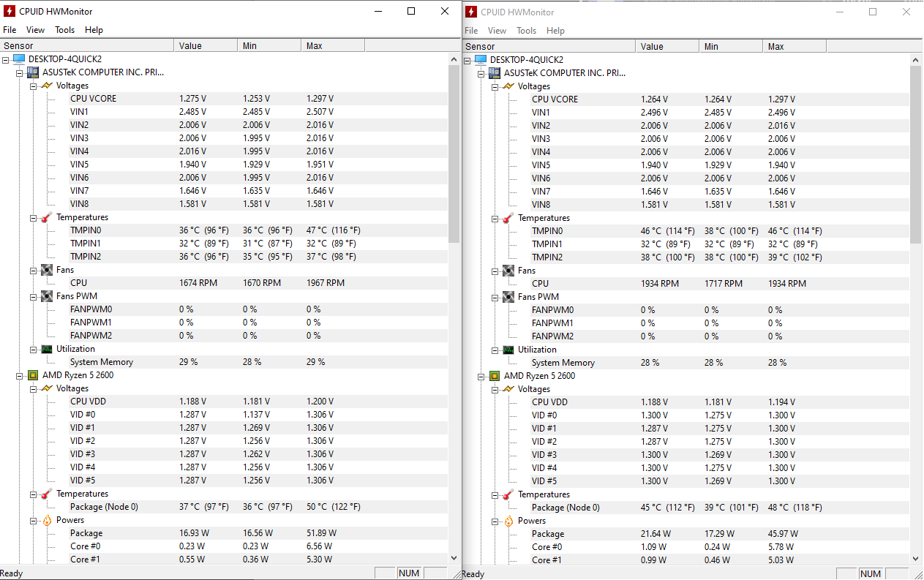Select the VID #3 row in left window
The height and width of the screenshot is (580, 924).
[258, 454]
